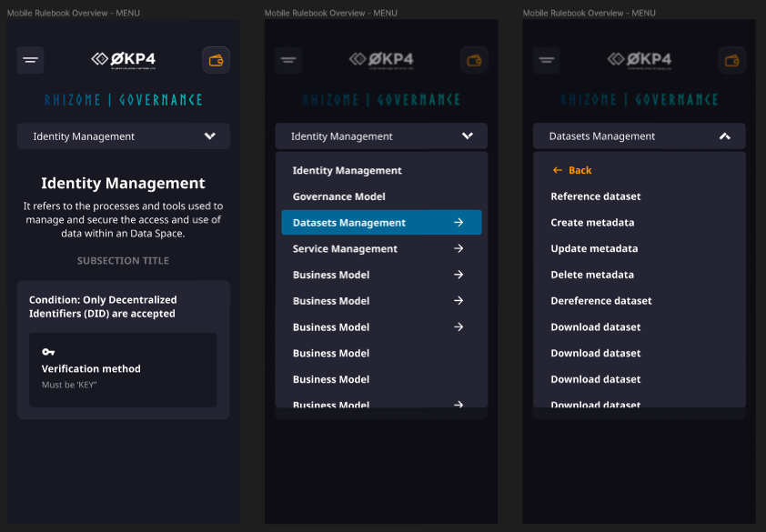Click the SUBSECTION TITLE label

point(123,261)
